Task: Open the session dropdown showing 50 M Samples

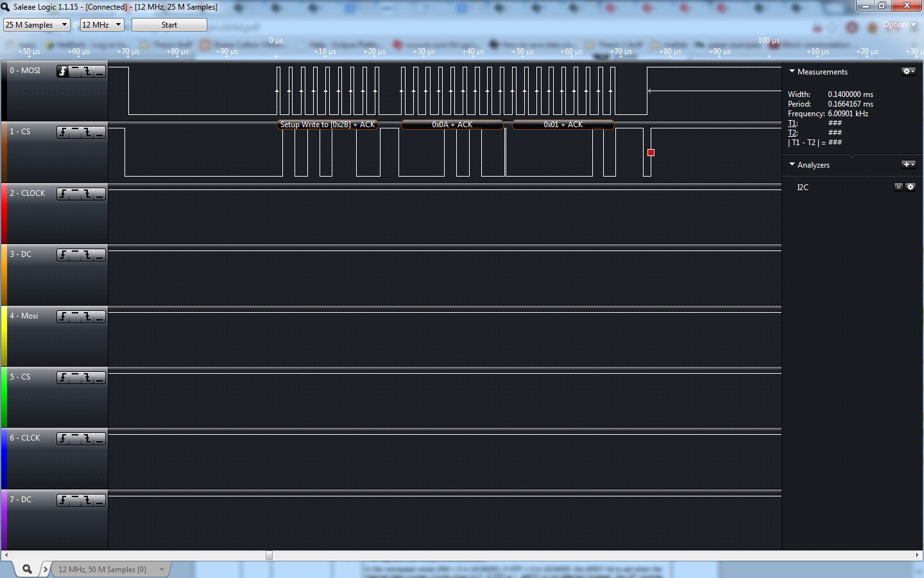Action: [109, 569]
